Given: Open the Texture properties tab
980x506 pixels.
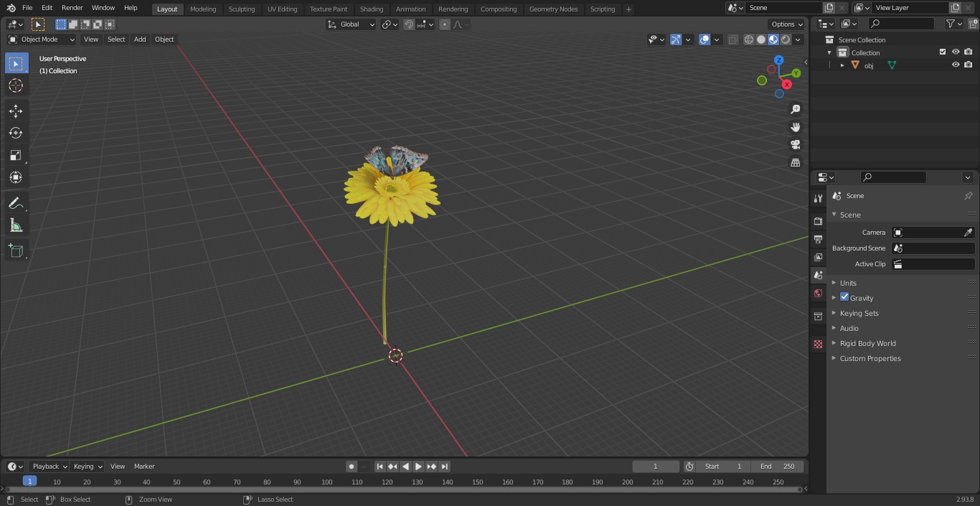Looking at the screenshot, I should tap(818, 344).
